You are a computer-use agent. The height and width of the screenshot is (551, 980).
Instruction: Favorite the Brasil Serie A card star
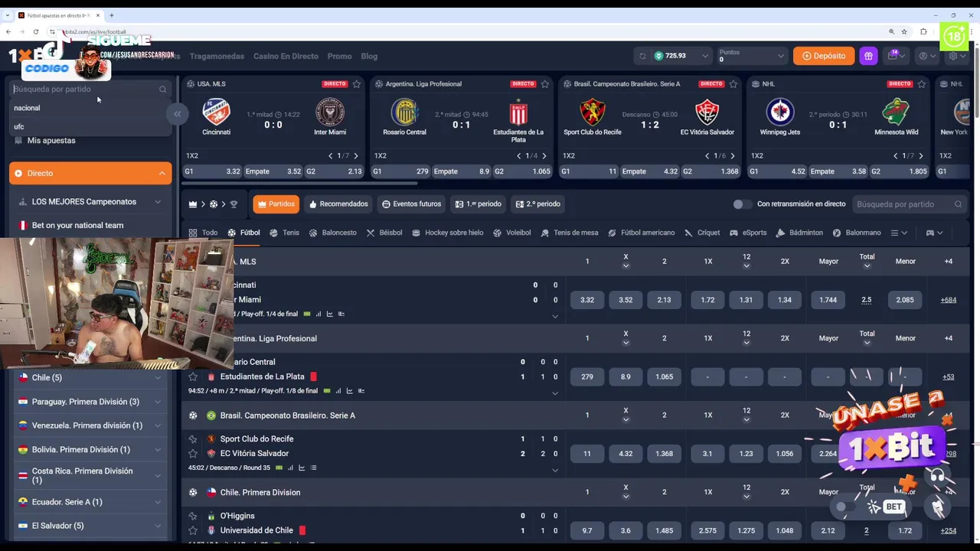(x=733, y=83)
